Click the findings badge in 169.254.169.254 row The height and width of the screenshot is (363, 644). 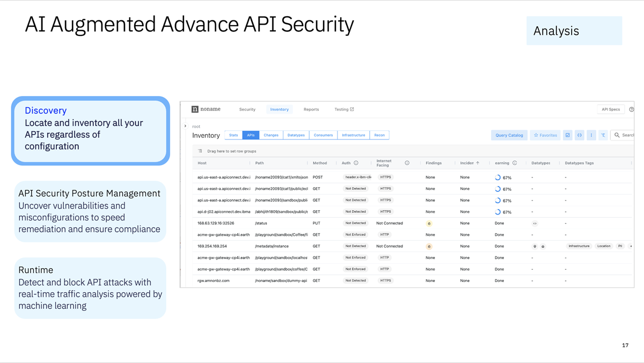pyautogui.click(x=429, y=247)
